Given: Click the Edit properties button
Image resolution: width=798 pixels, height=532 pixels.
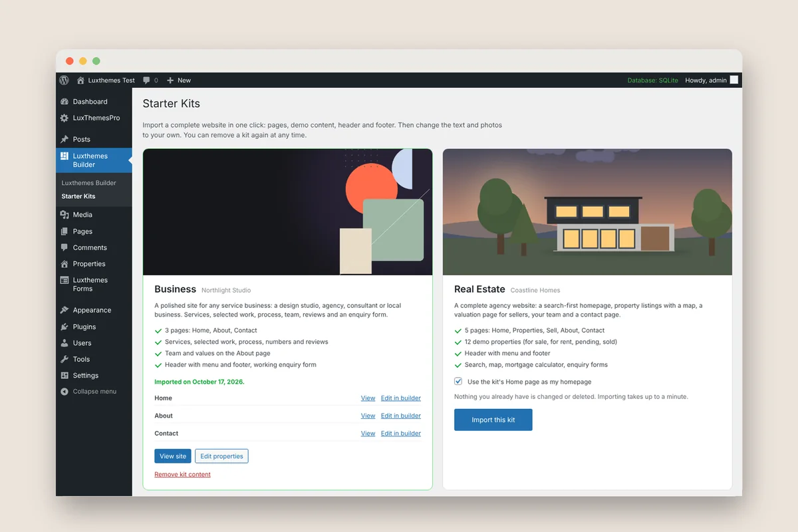Looking at the screenshot, I should 221,456.
